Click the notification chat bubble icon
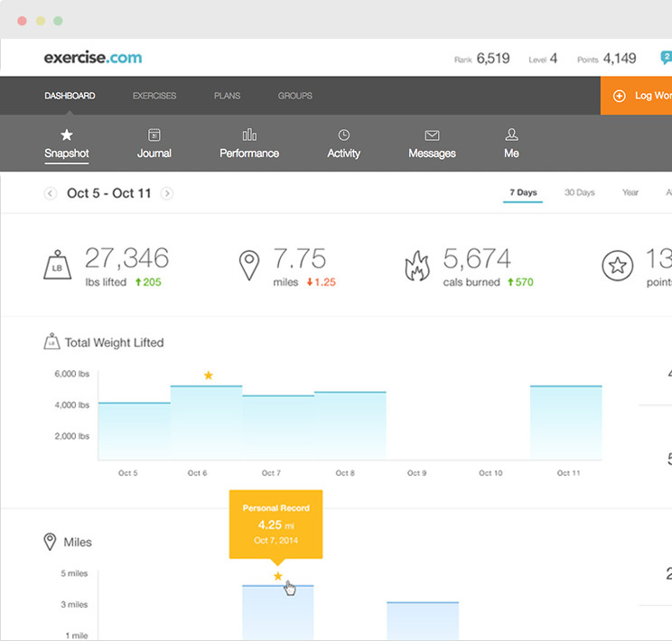Image resolution: width=672 pixels, height=641 pixels. tap(666, 58)
